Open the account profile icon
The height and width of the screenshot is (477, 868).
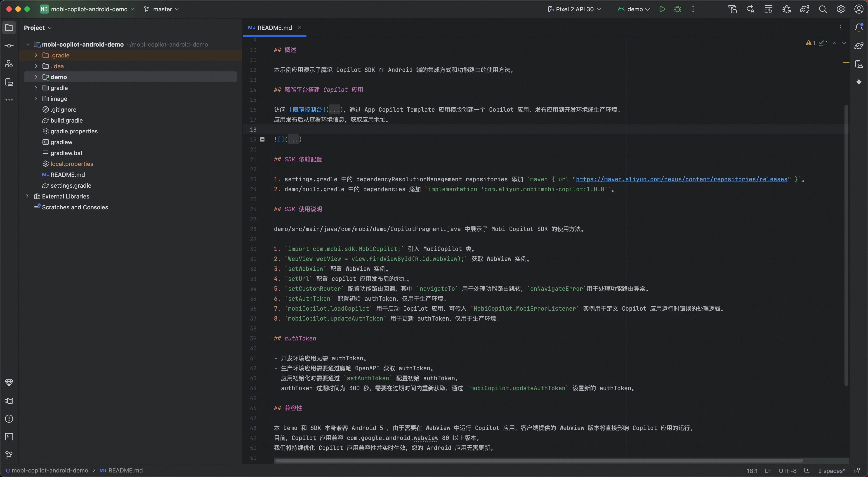(x=859, y=9)
